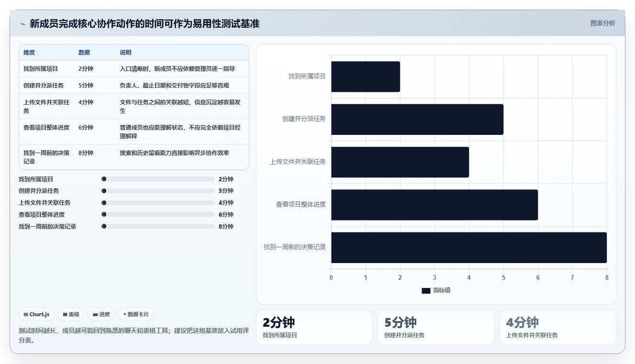Screen dimensions: 635x364
Task: Click the 指标值 legend color box
Action: tap(426, 290)
